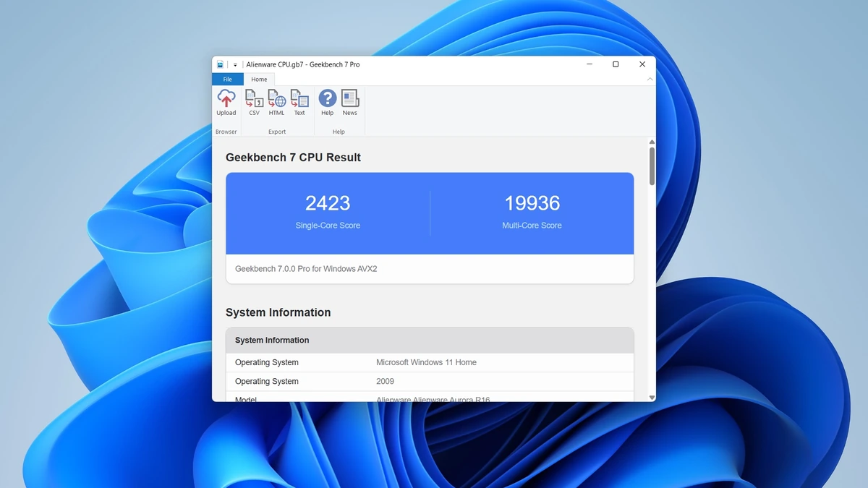Minimize the Geekbench window
Image resolution: width=868 pixels, height=488 pixels.
point(590,64)
